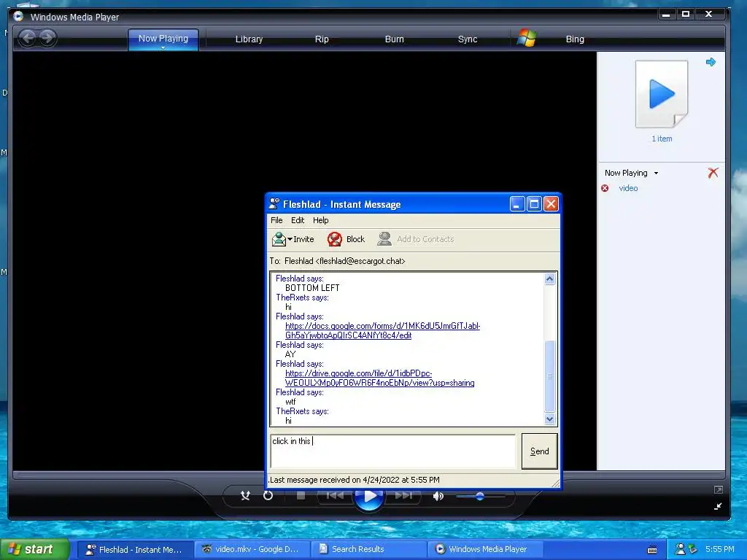Click the chat scroll up arrow

[549, 279]
